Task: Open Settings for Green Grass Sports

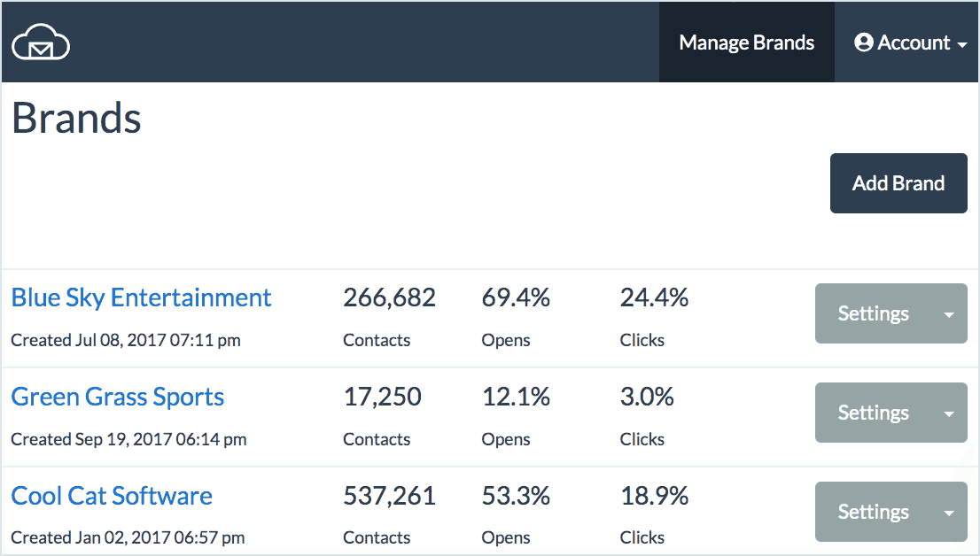Action: coord(873,413)
